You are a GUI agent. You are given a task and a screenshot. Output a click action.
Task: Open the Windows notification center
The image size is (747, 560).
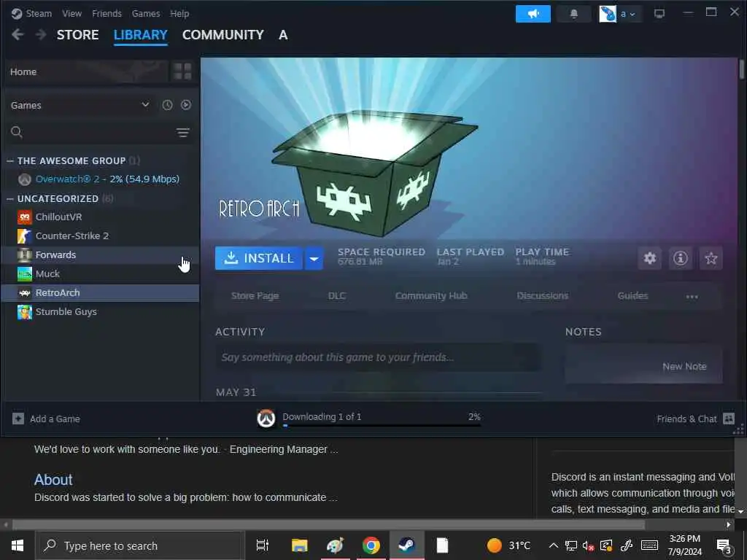(x=724, y=546)
